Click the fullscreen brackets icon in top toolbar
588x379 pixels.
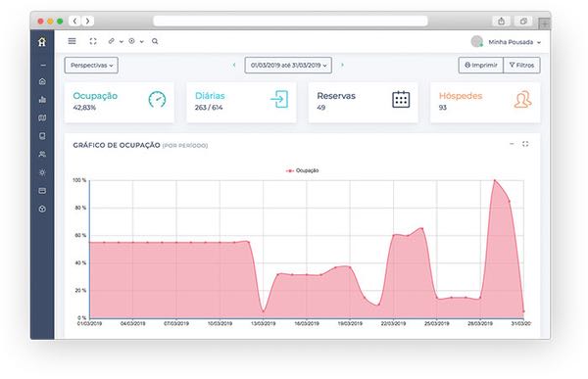tap(93, 41)
